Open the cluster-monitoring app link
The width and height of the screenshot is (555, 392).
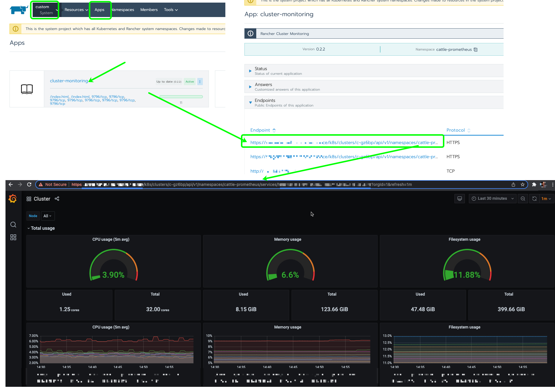tap(69, 81)
